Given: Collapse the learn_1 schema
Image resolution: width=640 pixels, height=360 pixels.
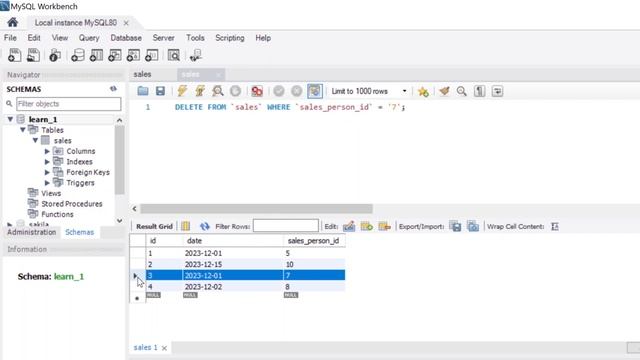Looking at the screenshot, I should click(10, 119).
